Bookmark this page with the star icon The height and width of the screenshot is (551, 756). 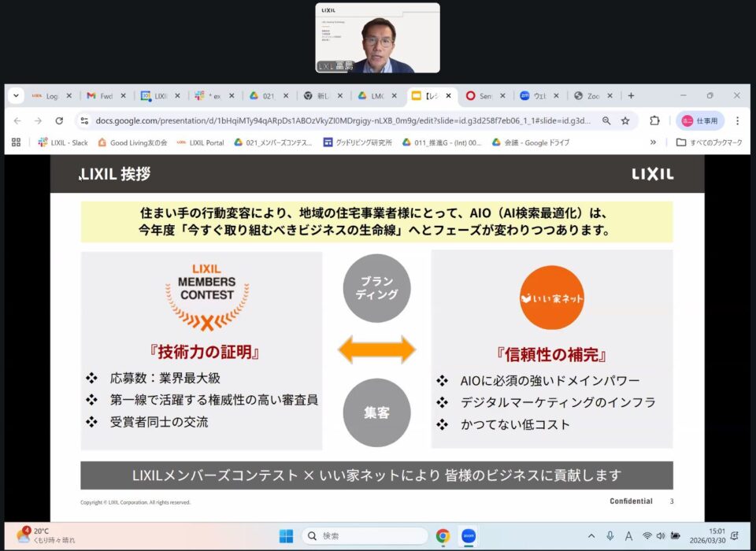tap(625, 120)
